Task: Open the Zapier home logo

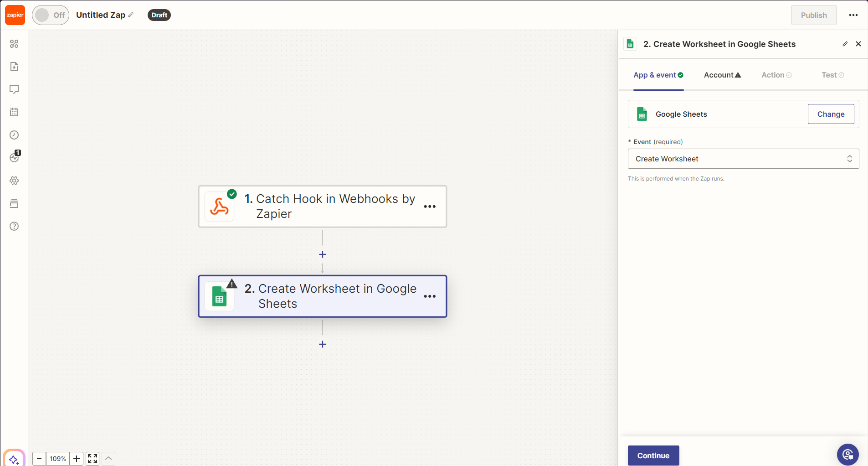Action: [15, 15]
